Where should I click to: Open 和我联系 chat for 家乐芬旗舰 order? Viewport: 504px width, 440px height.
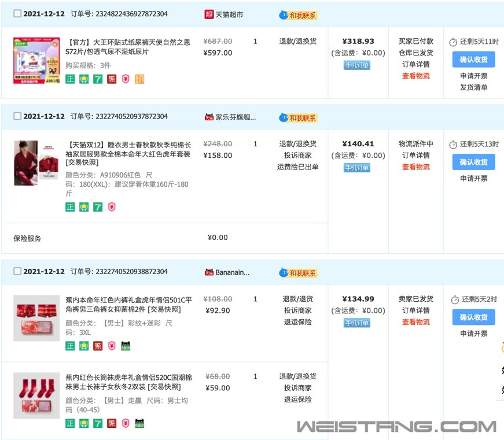point(298,118)
